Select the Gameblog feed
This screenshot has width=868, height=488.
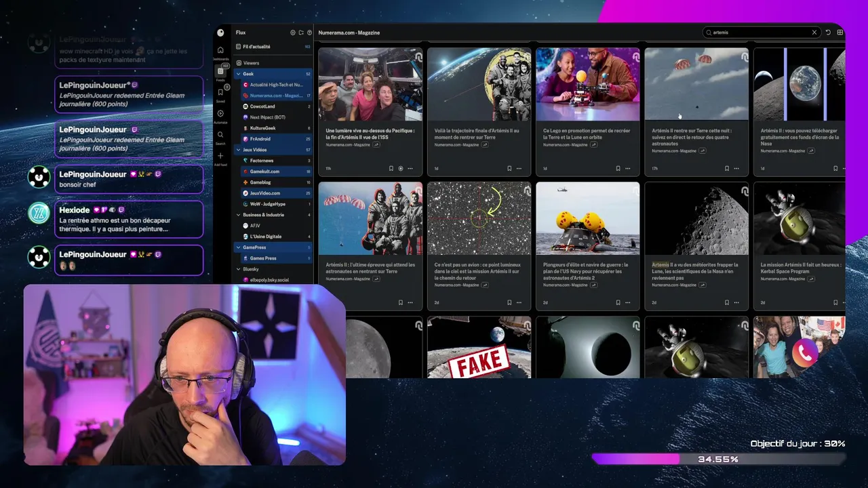coord(277,182)
